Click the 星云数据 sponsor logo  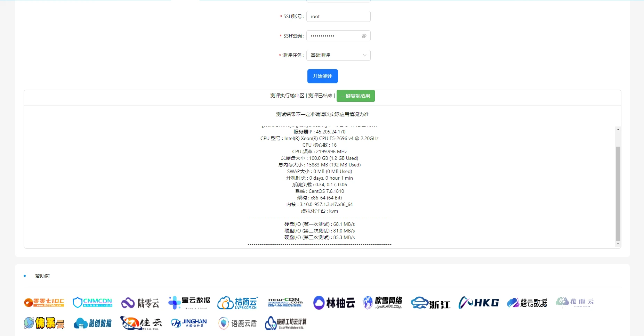tap(189, 303)
